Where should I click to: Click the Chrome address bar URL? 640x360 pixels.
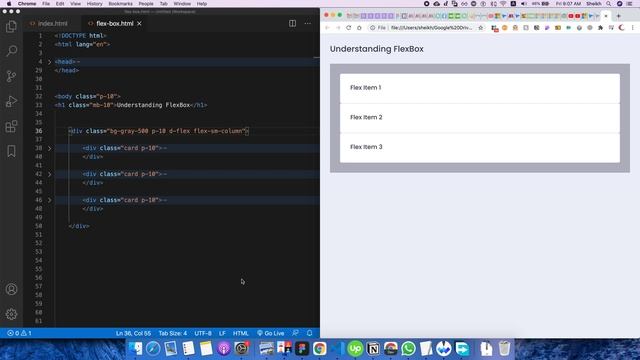(431, 28)
